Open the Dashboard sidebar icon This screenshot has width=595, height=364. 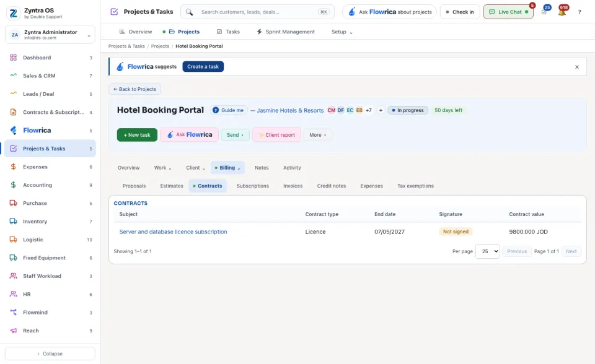pos(13,58)
